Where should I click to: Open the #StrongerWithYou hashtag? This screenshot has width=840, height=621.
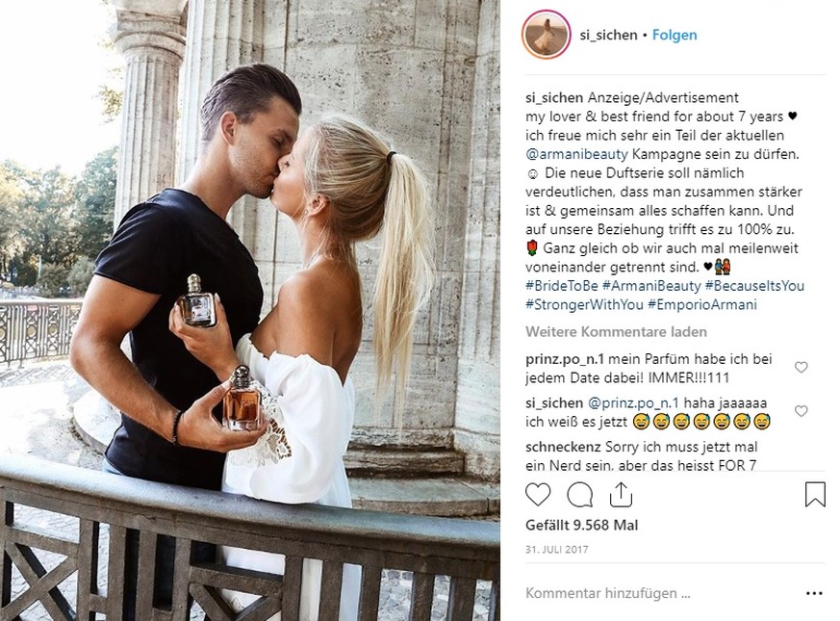point(584,304)
